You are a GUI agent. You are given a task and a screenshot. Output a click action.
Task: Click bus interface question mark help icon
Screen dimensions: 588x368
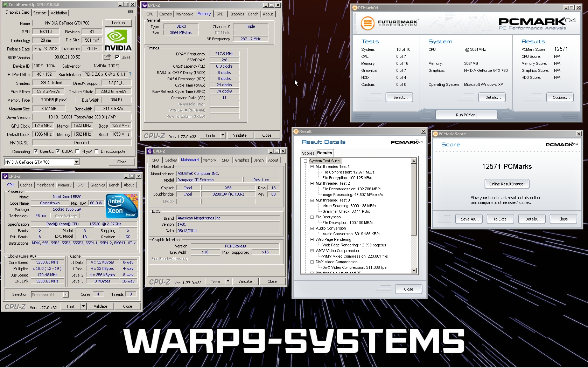coord(130,74)
